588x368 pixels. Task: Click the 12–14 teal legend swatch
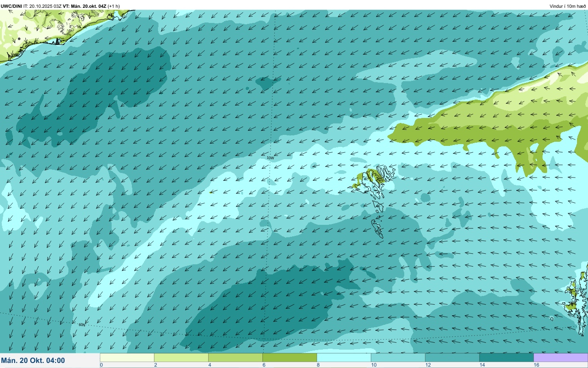coord(452,357)
